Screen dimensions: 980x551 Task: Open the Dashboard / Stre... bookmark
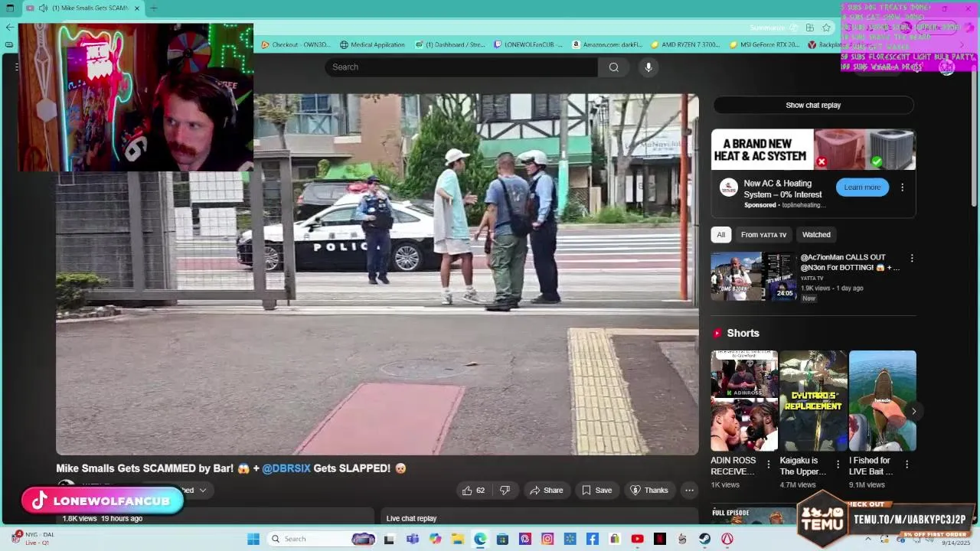coord(450,45)
